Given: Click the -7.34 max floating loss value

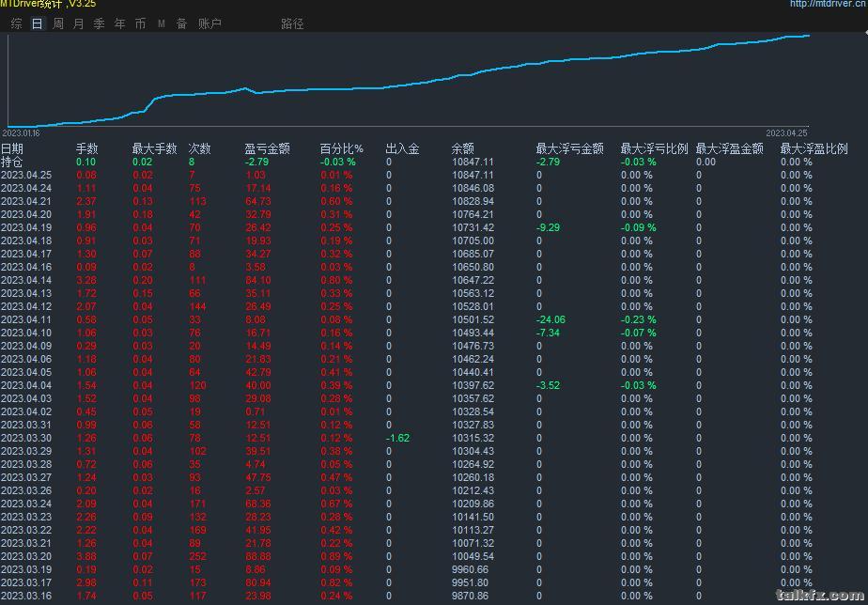Looking at the screenshot, I should point(548,334).
